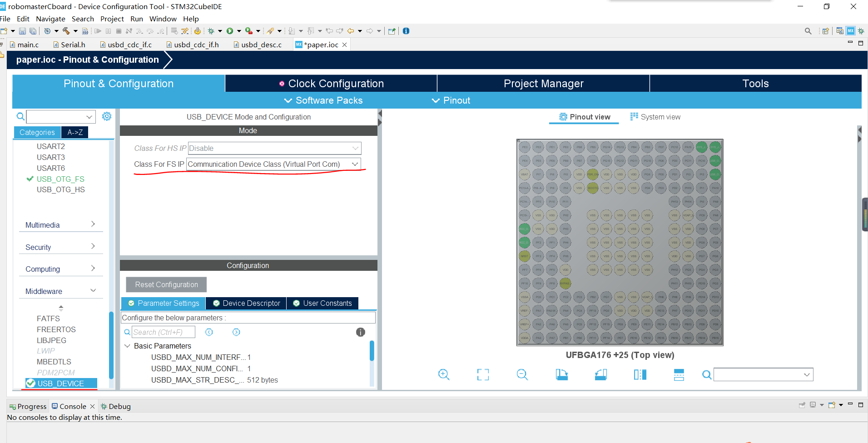The height and width of the screenshot is (443, 868).
Task: Go to previous parameter search result
Action: pyautogui.click(x=209, y=332)
